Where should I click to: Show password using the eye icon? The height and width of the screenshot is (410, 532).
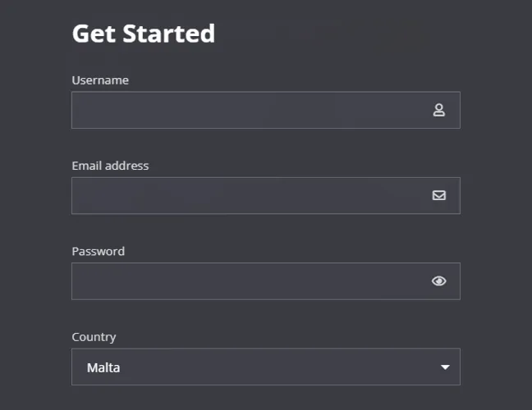[x=438, y=281]
